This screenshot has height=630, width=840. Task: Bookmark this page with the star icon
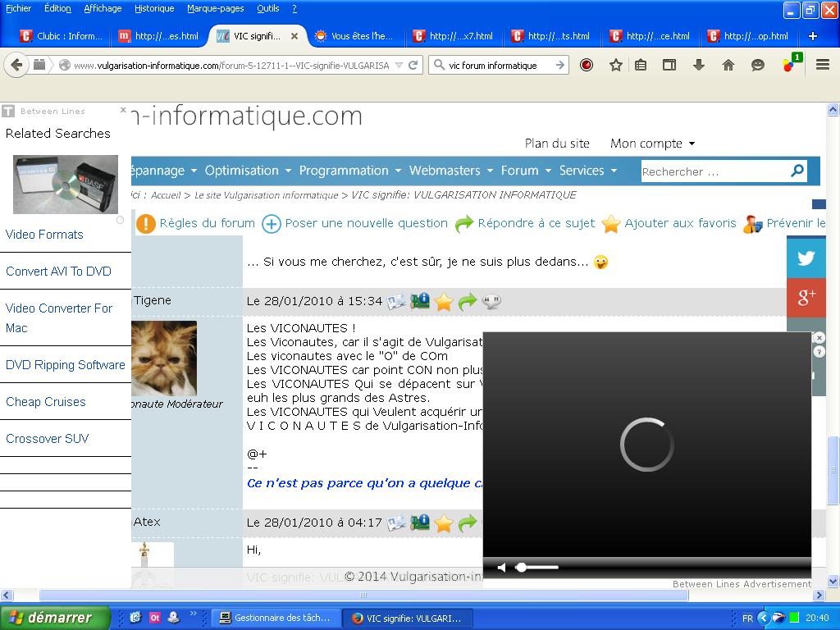615,66
